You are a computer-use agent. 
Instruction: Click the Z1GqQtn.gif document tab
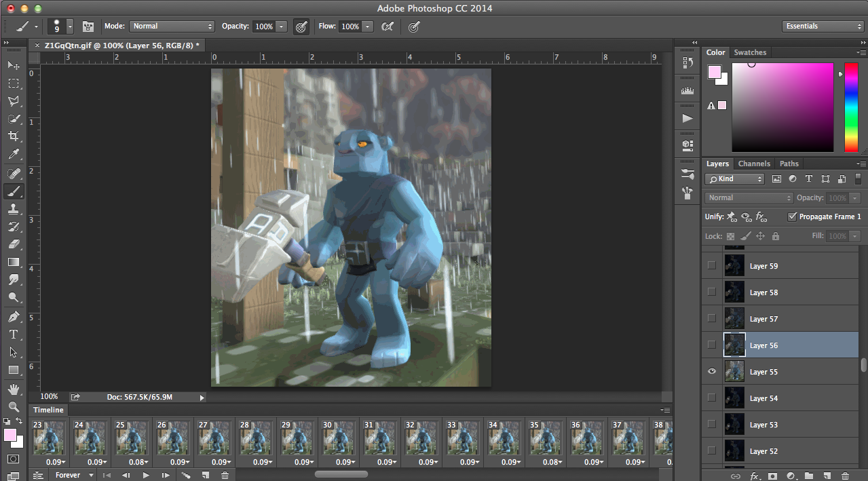click(x=120, y=45)
